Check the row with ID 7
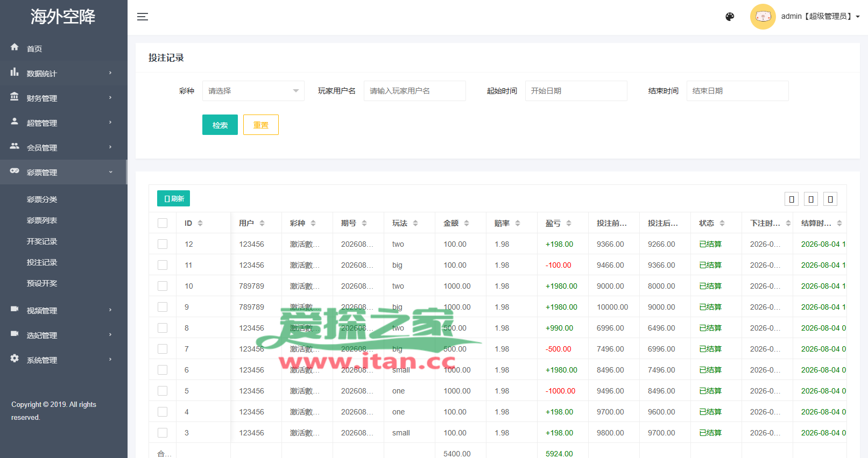868x458 pixels. tap(163, 349)
